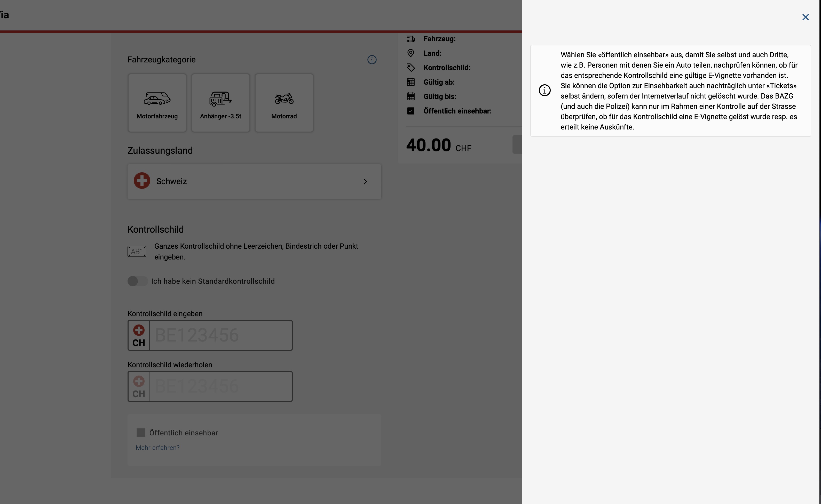Screen dimensions: 821x504
Task: Click the CH flag badge of repeat plate field
Action: [x=139, y=386]
